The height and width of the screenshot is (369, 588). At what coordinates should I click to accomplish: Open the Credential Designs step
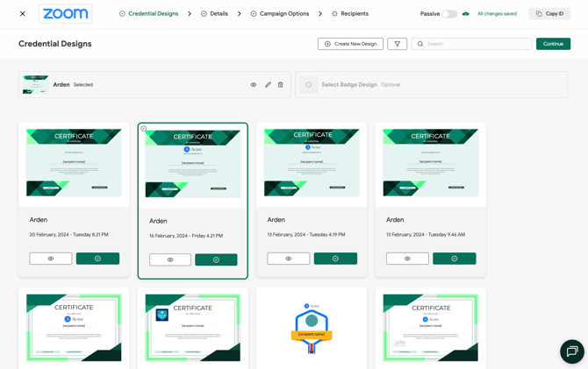(x=149, y=14)
